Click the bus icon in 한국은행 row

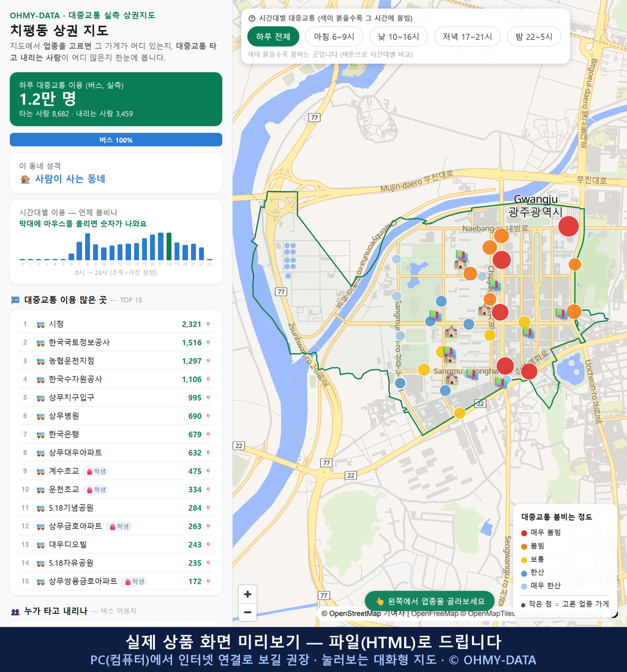pyautogui.click(x=41, y=435)
